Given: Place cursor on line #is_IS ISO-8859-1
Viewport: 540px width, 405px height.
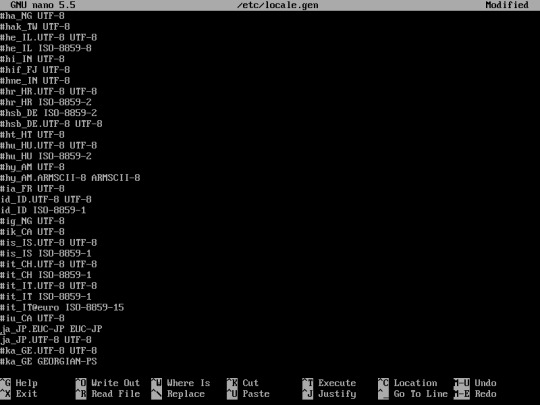Looking at the screenshot, I should (46, 253).
